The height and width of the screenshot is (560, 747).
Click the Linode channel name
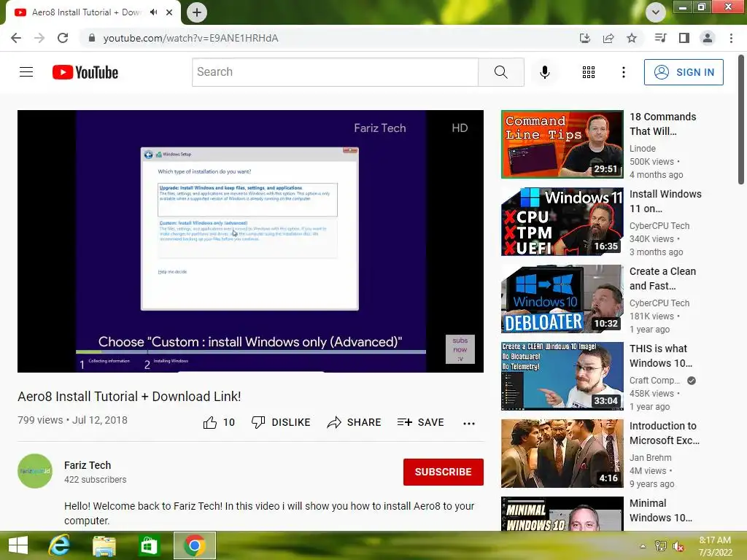[x=642, y=149]
